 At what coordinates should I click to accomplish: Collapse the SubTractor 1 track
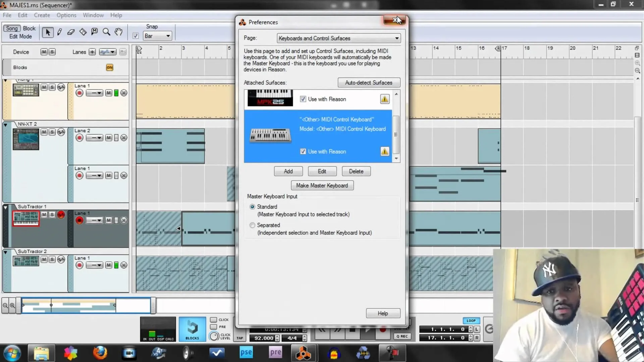[5, 207]
